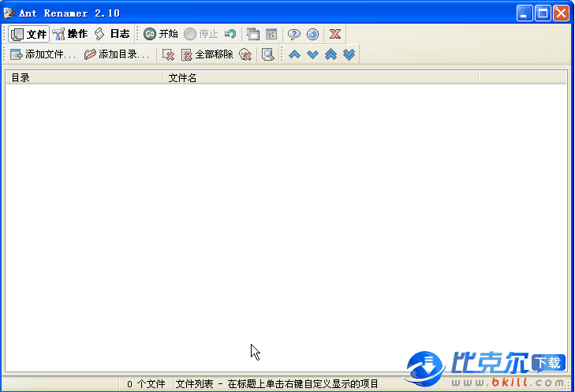Click 添加目录 to add folders
Screen dimensions: 575x392
click(117, 54)
